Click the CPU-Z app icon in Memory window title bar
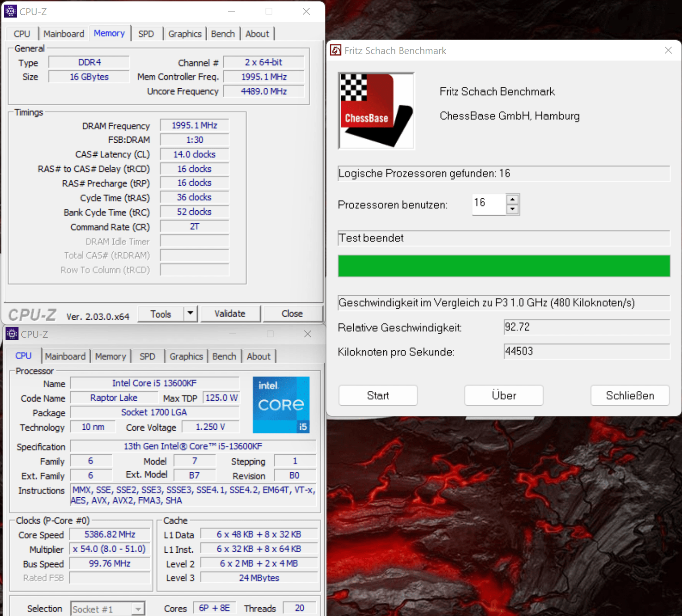This screenshot has width=682, height=616. pyautogui.click(x=10, y=11)
